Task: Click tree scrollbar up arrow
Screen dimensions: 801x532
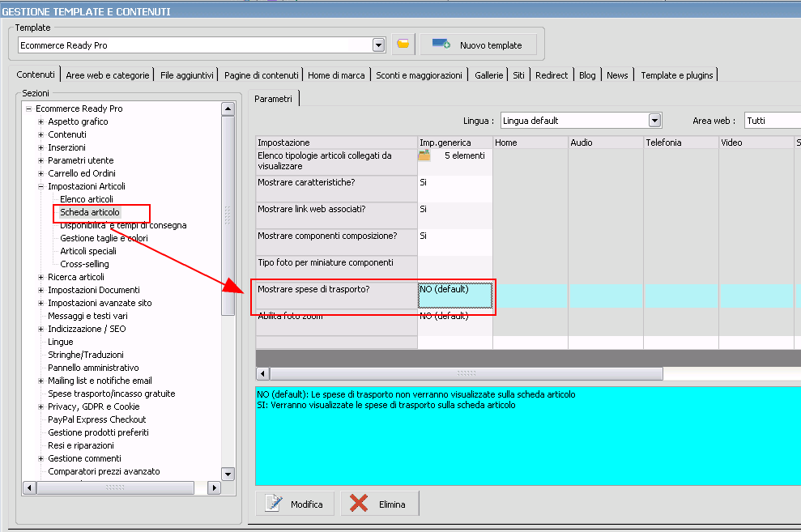Action: coord(228,109)
